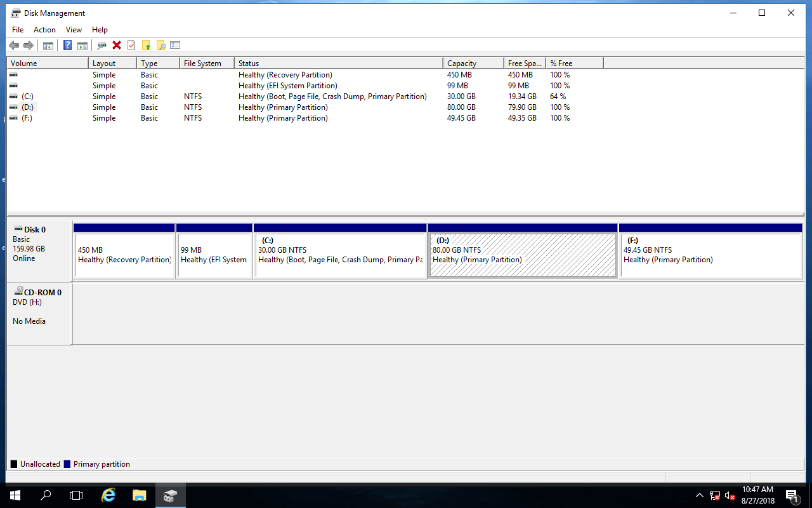
Task: Open the File menu
Action: point(18,30)
